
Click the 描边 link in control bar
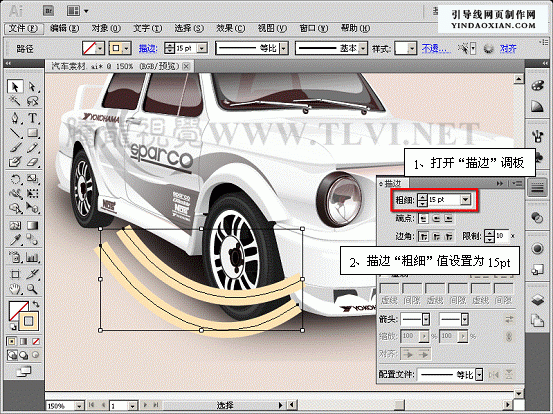click(148, 49)
